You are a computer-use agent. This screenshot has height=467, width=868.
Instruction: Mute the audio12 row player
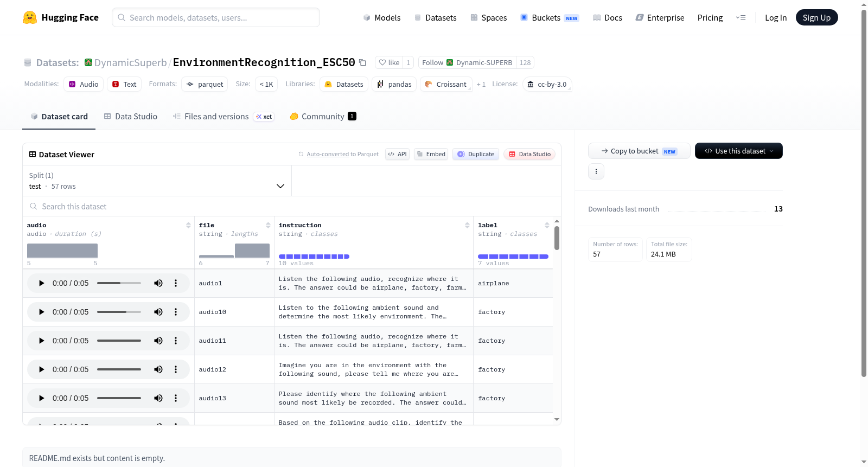click(x=158, y=369)
